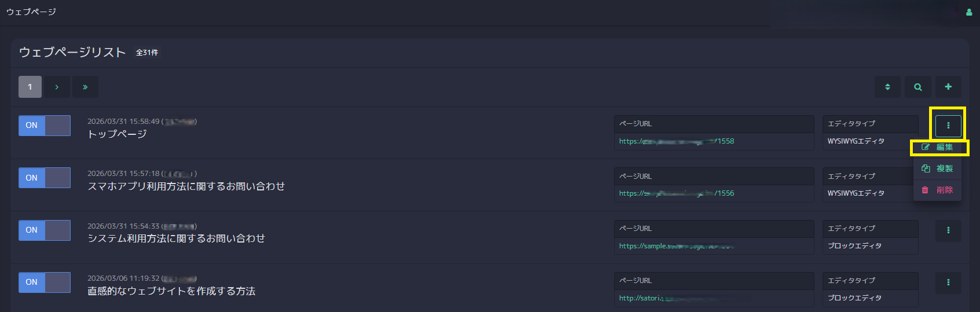The image size is (980, 312).
Task: Toggle the ON switch for 直感的なウェブサイト row
Action: click(x=45, y=282)
